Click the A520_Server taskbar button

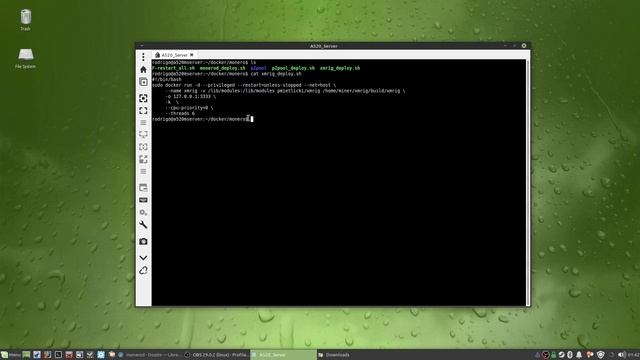[283, 355]
